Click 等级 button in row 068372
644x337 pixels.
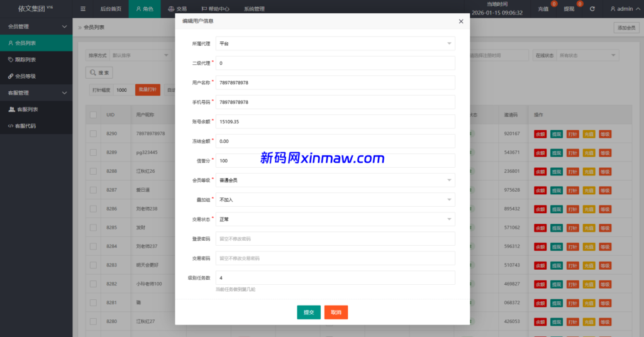point(605,303)
